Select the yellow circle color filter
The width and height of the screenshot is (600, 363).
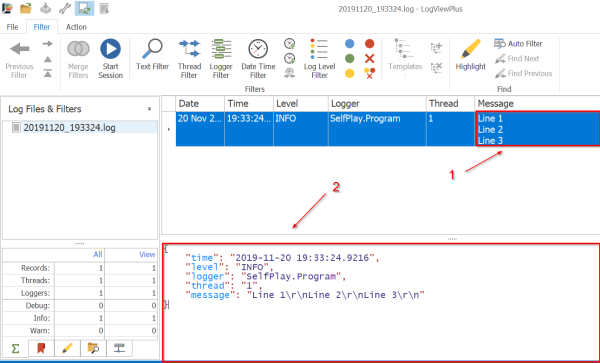[349, 73]
